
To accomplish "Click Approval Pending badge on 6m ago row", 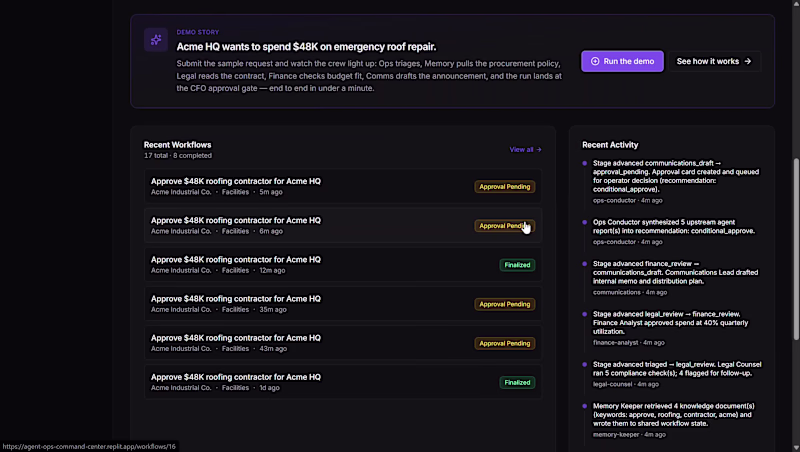I will point(505,226).
